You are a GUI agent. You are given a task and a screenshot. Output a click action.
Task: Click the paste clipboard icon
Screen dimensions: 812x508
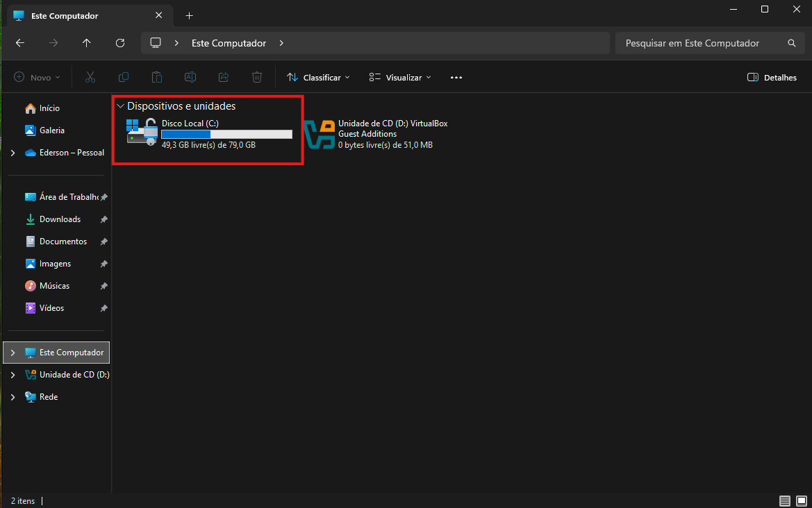click(x=157, y=77)
